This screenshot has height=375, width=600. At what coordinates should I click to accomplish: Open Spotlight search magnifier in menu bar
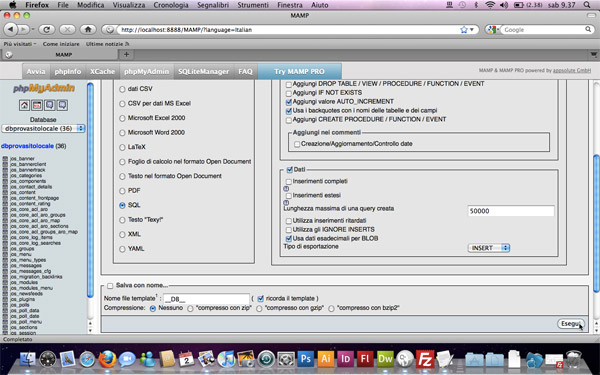(587, 5)
